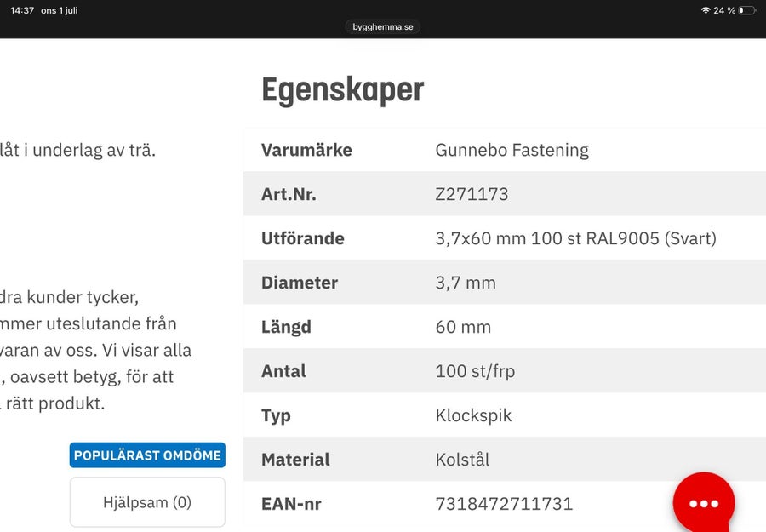Select article number 'Z271173'
Image resolution: width=766 pixels, height=532 pixels.
tap(472, 194)
